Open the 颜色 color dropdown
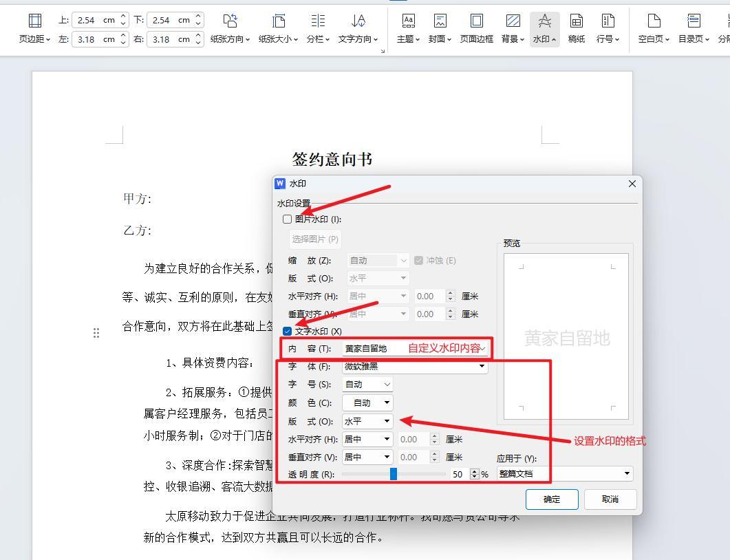This screenshot has height=560, width=730. pos(367,402)
